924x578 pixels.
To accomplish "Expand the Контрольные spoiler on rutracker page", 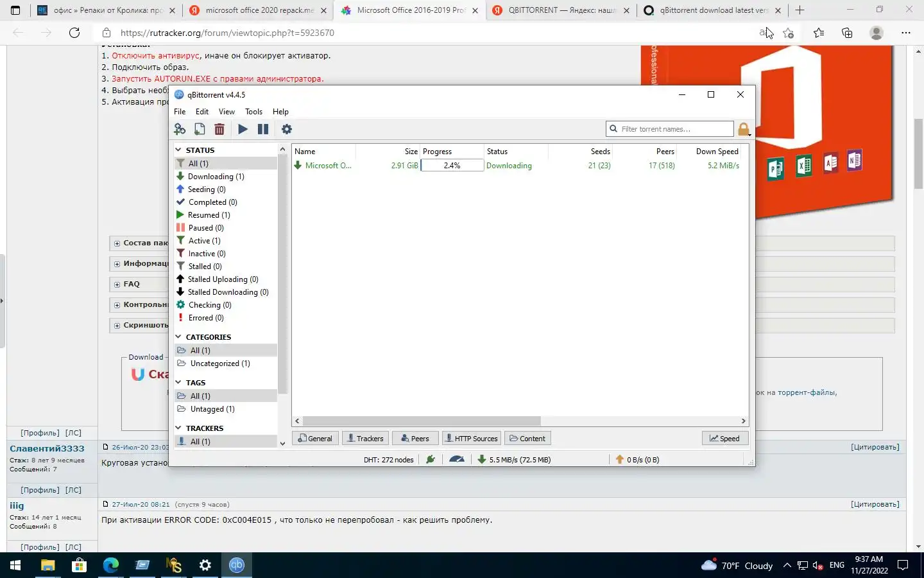I will point(117,305).
